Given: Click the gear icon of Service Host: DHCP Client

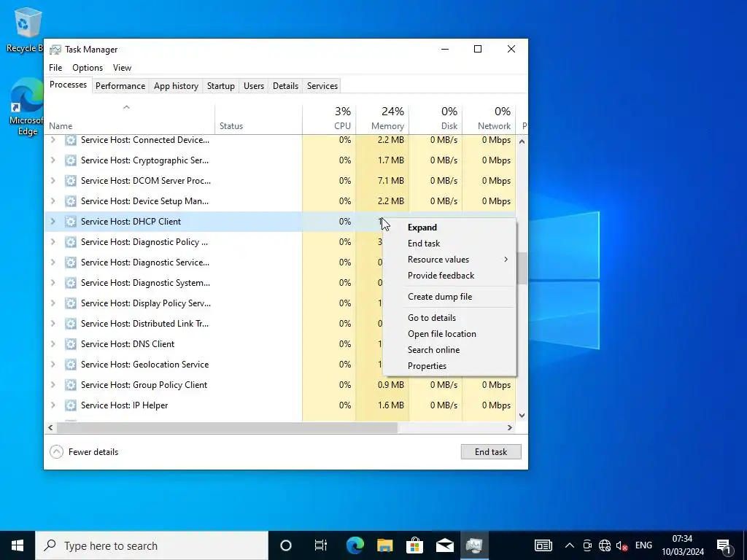Looking at the screenshot, I should coord(71,222).
